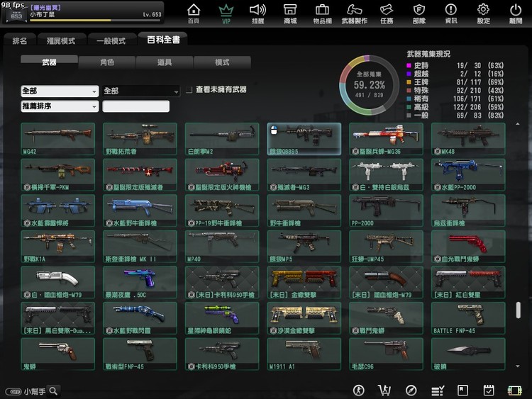Click the 王牌 yellow color swatch

click(x=409, y=82)
